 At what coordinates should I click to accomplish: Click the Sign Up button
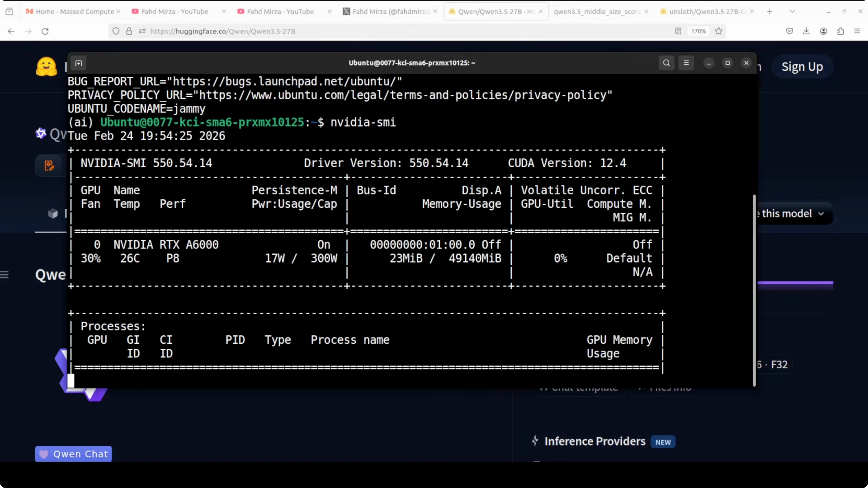802,67
